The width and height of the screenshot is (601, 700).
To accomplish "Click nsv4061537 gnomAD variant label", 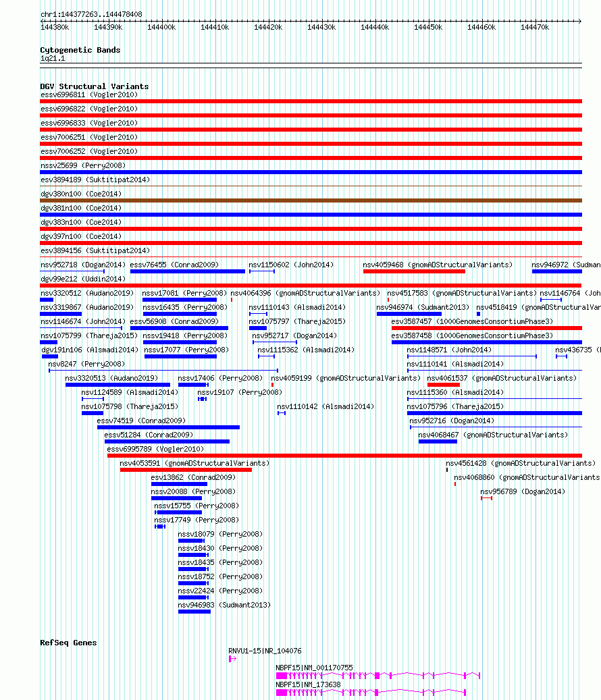I will pyautogui.click(x=502, y=379).
